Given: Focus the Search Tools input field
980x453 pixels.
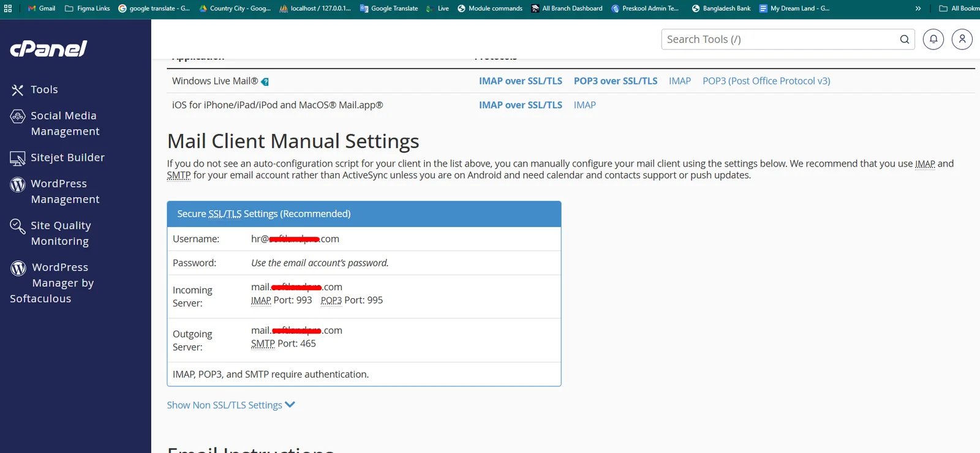Looking at the screenshot, I should pos(778,39).
